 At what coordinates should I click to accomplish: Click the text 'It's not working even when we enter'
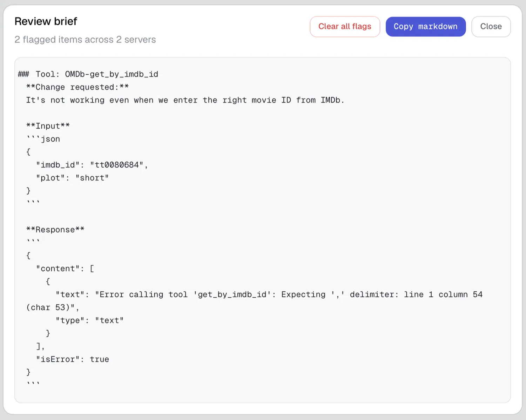pos(112,100)
